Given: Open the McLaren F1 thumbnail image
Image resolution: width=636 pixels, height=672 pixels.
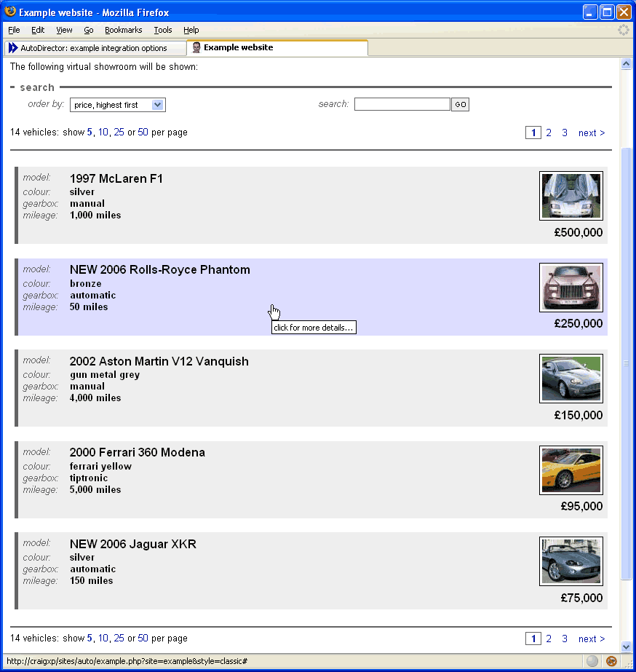Looking at the screenshot, I should pos(571,196).
